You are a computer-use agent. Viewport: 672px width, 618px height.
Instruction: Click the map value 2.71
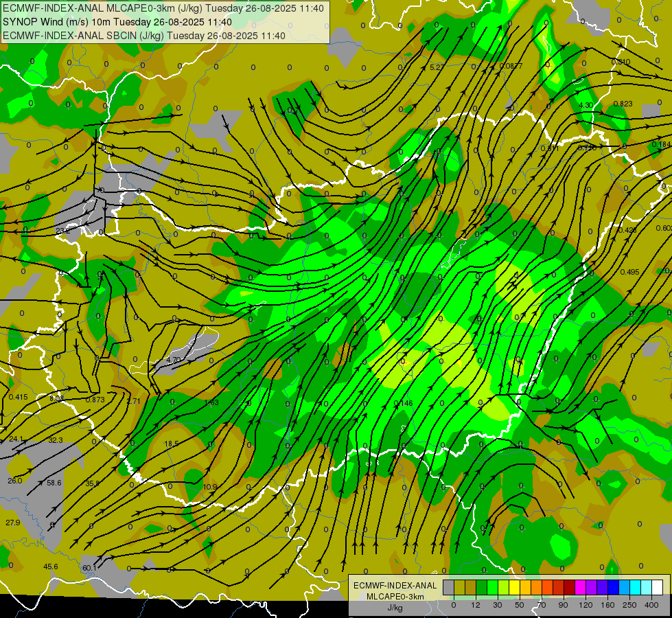click(x=133, y=402)
